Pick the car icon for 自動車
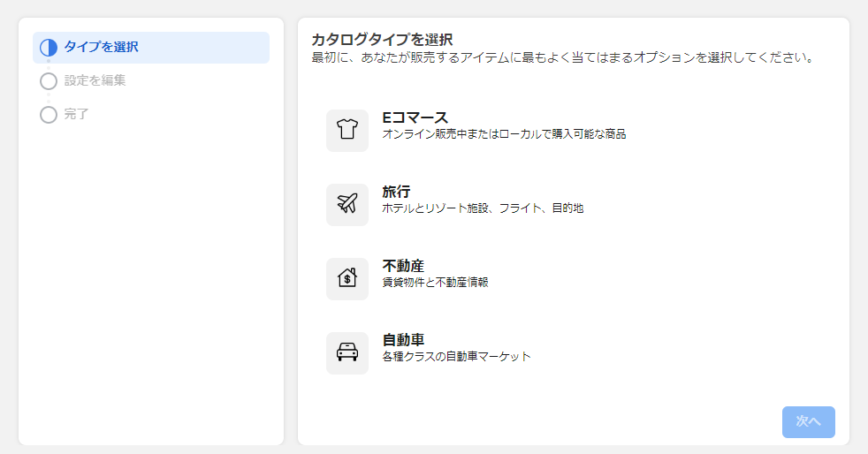Image resolution: width=868 pixels, height=454 pixels. point(347,352)
